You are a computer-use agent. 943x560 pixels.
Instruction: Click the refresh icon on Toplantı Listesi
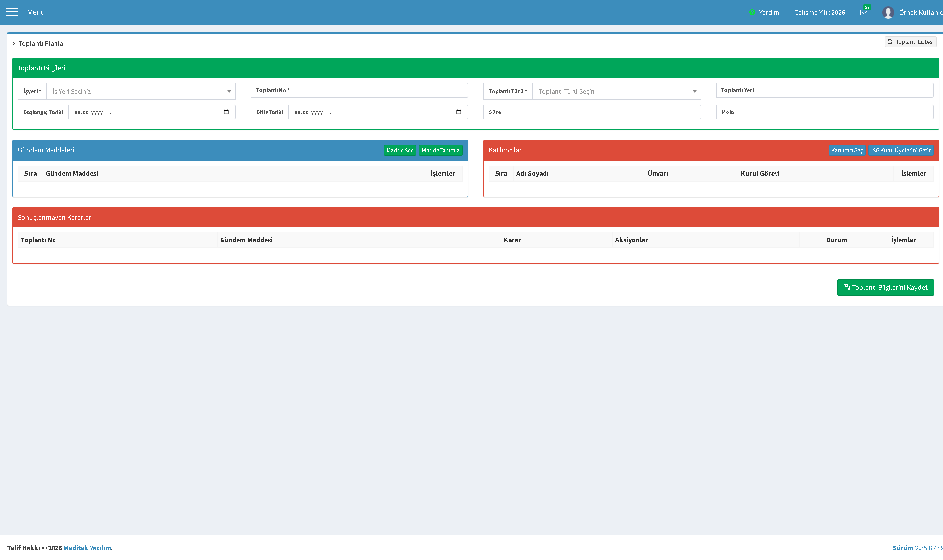pos(890,42)
